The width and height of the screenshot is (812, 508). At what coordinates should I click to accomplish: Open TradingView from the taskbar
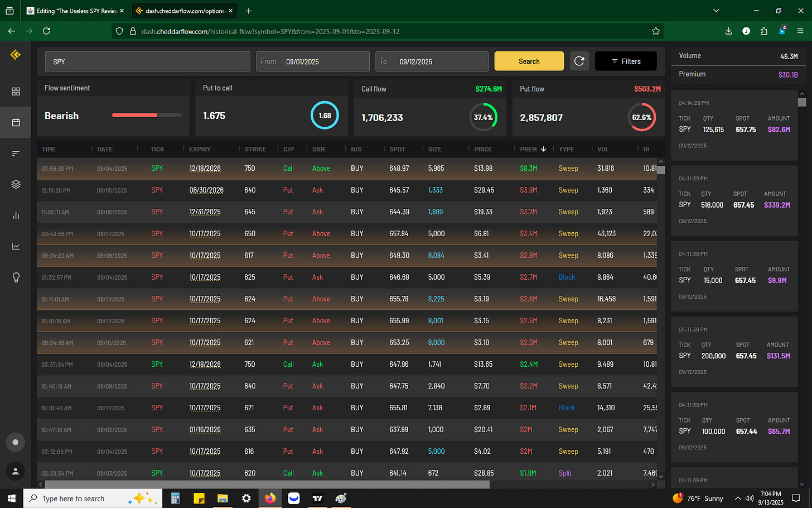click(317, 498)
